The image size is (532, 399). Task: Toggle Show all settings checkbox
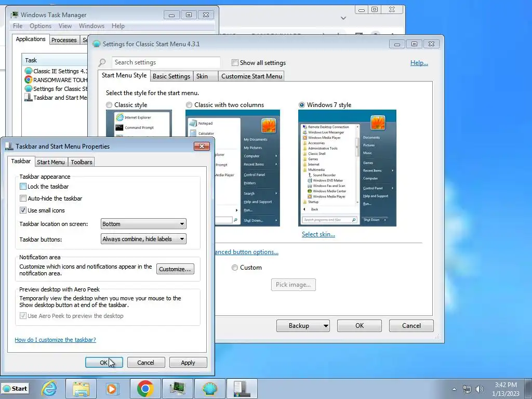tap(235, 62)
